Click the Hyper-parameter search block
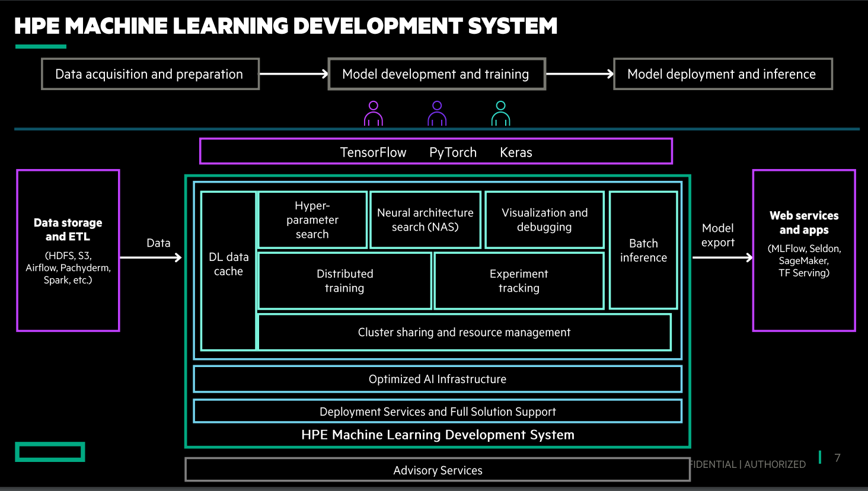The image size is (868, 491). 312,219
